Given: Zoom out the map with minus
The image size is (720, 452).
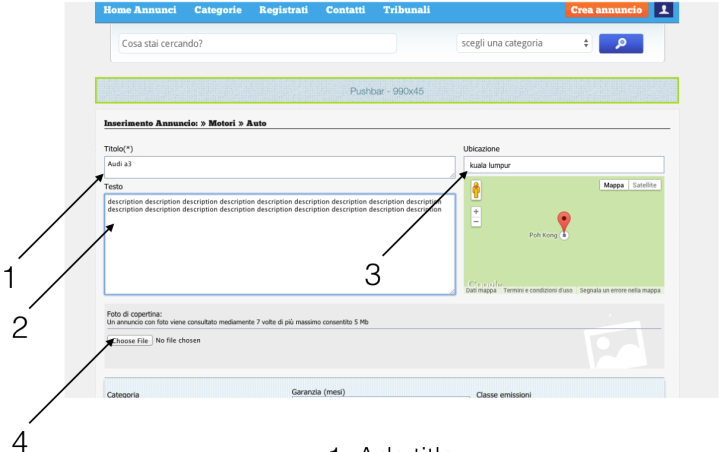Looking at the screenshot, I should click(476, 221).
